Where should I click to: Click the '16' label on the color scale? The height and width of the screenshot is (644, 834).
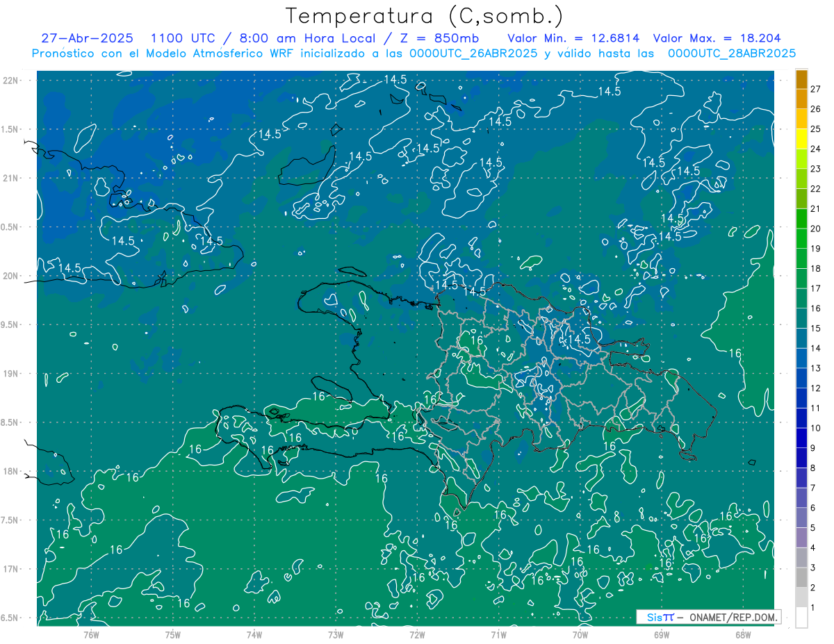pyautogui.click(x=816, y=308)
